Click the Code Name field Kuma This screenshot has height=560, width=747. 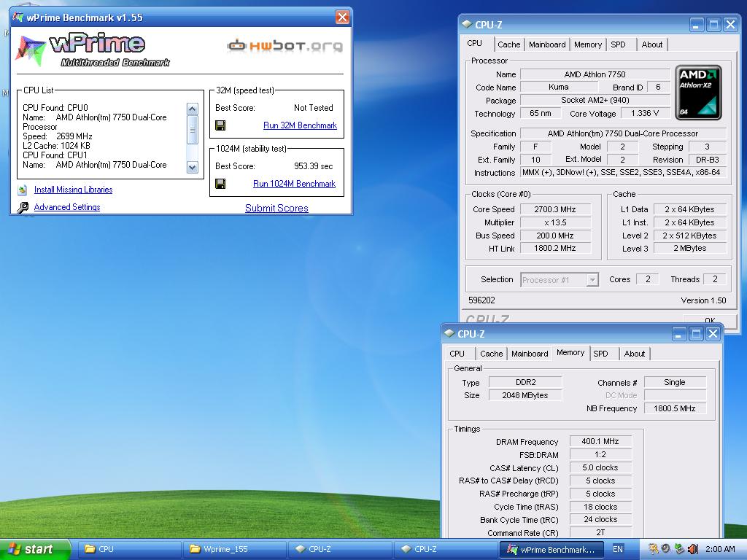pyautogui.click(x=558, y=87)
